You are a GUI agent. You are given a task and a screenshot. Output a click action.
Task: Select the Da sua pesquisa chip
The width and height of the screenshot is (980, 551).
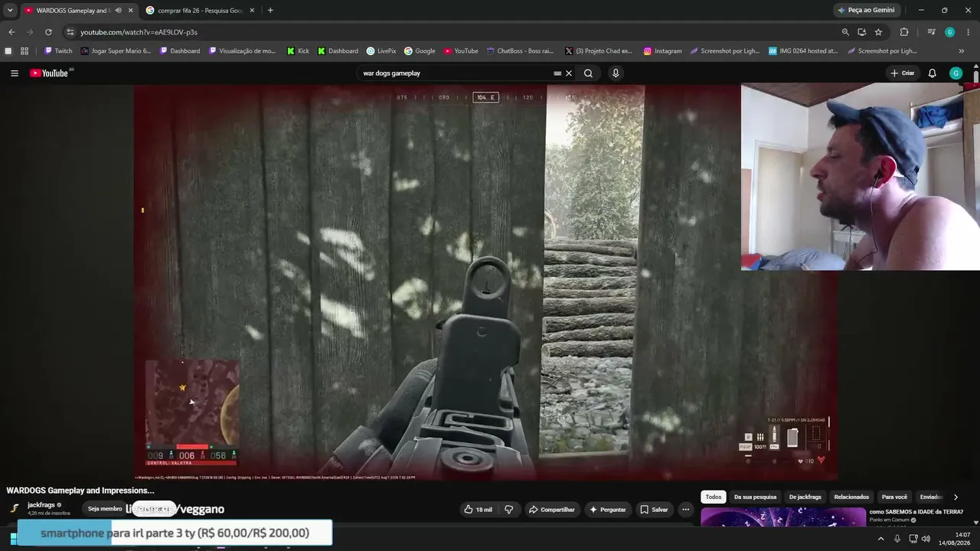pyautogui.click(x=755, y=497)
